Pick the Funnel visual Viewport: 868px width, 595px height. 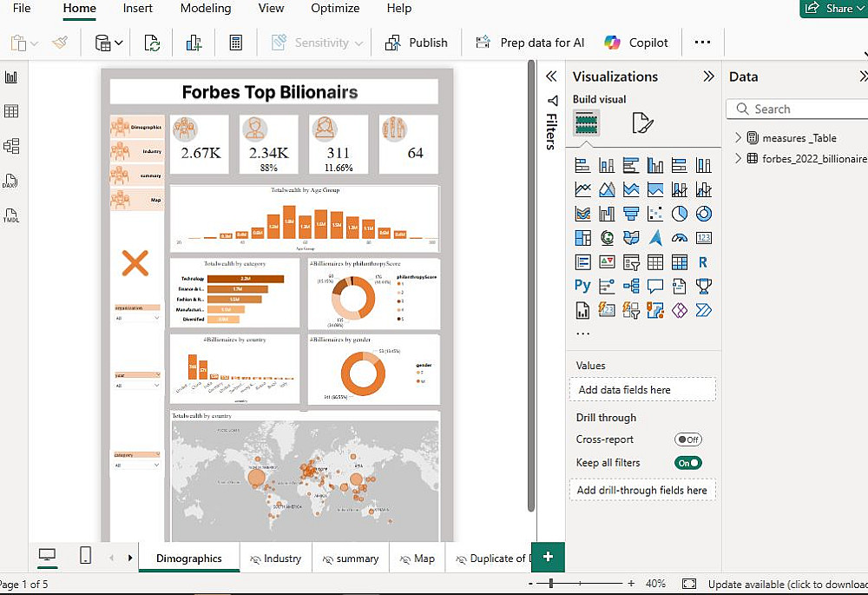pos(631,214)
